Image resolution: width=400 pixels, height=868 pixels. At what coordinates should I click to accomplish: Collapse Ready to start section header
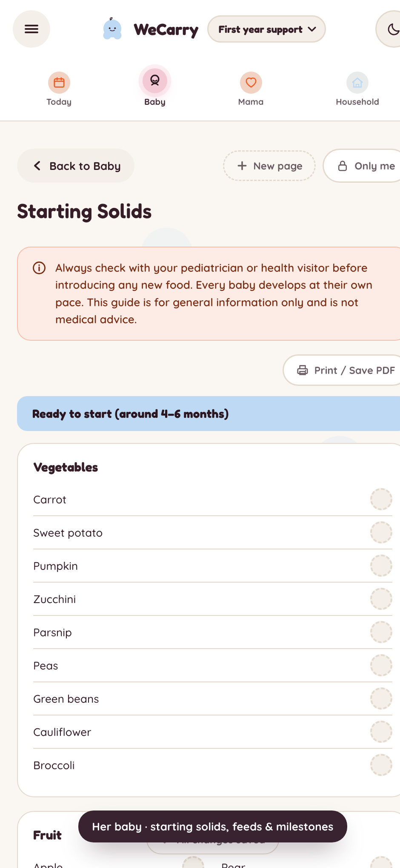pos(209,414)
